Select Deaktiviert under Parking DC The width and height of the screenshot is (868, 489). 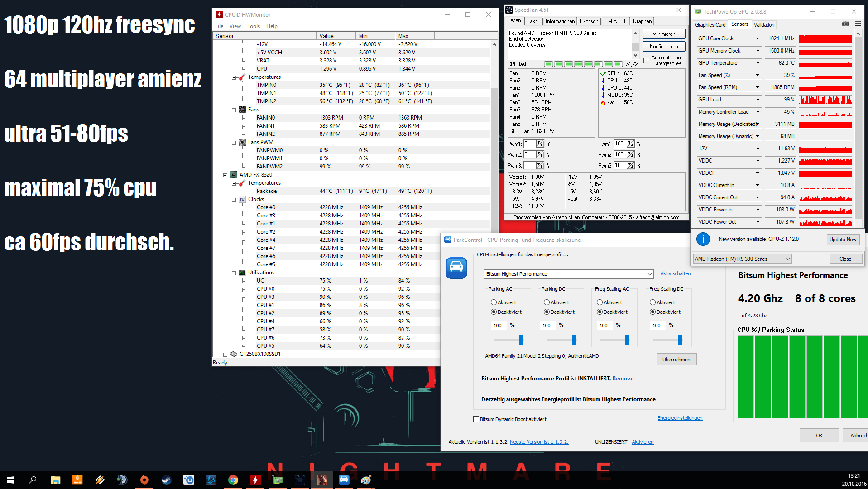click(x=547, y=312)
